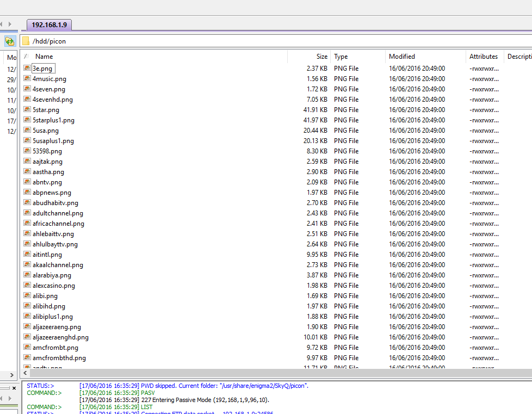Click the 41.91 KB size of 5star.png
This screenshot has width=532, height=414.
(x=315, y=109)
